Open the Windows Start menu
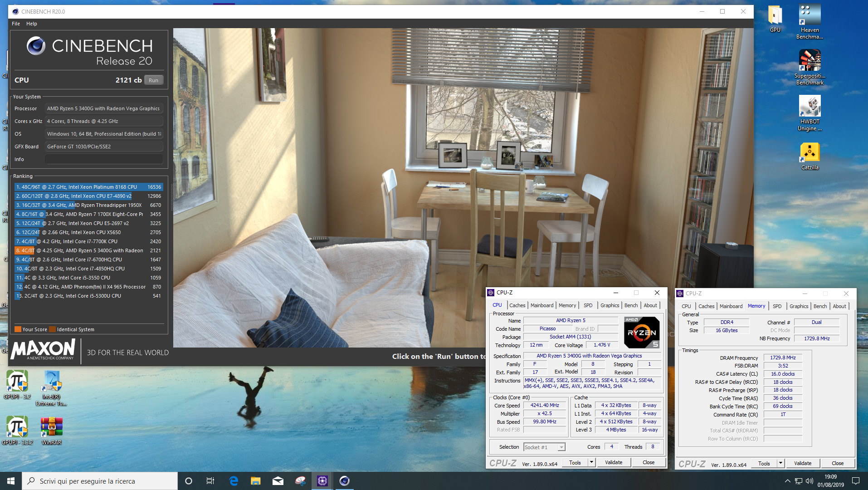Image resolution: width=868 pixels, height=490 pixels. pos(11,481)
